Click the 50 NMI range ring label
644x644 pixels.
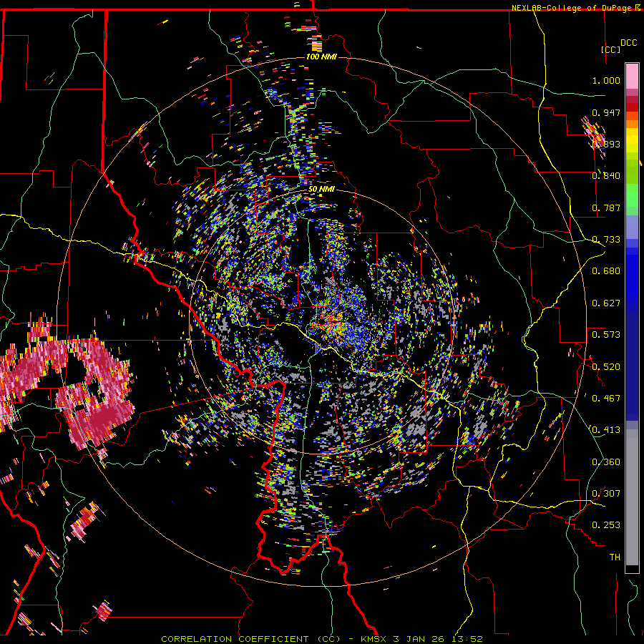click(321, 190)
